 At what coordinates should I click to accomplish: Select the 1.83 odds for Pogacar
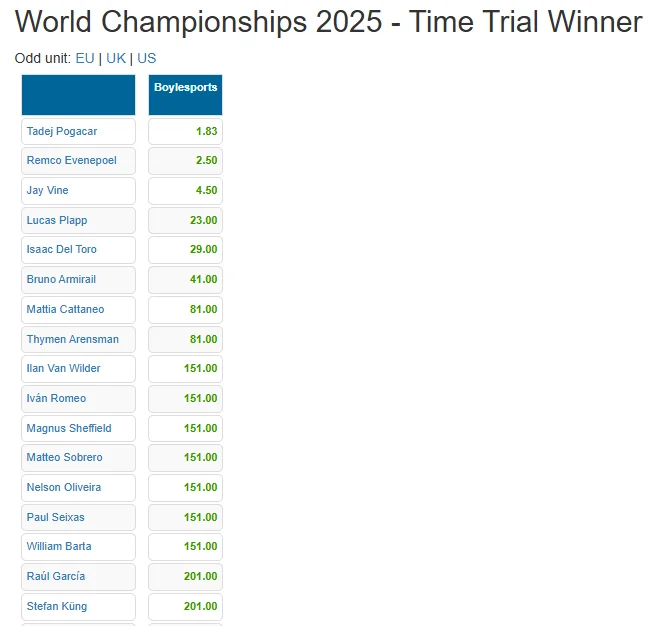coord(206,131)
